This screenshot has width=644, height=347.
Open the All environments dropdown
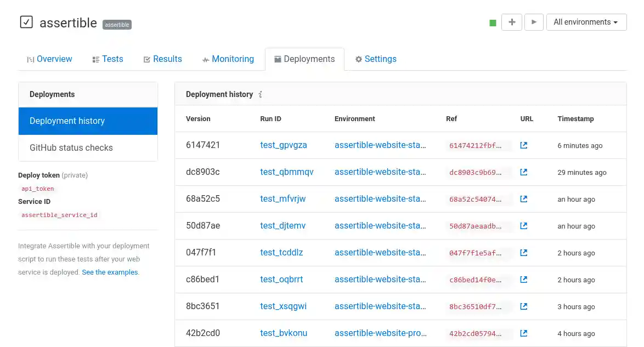586,22
